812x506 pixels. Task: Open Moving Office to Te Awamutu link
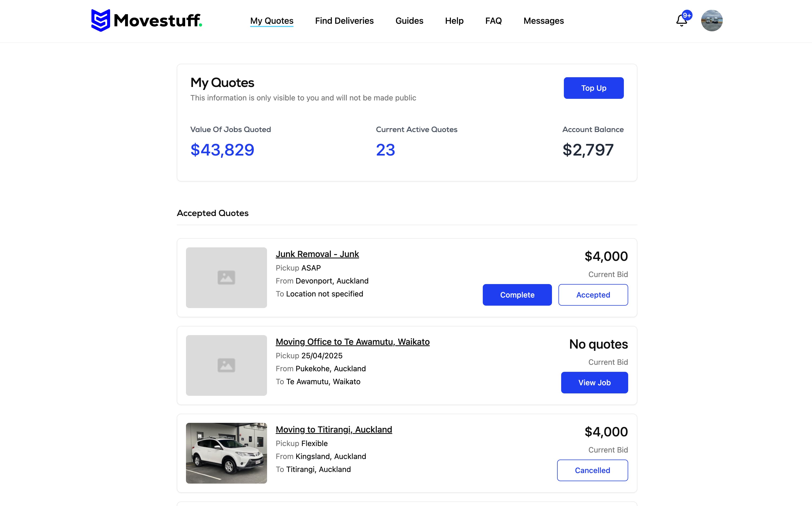point(352,342)
